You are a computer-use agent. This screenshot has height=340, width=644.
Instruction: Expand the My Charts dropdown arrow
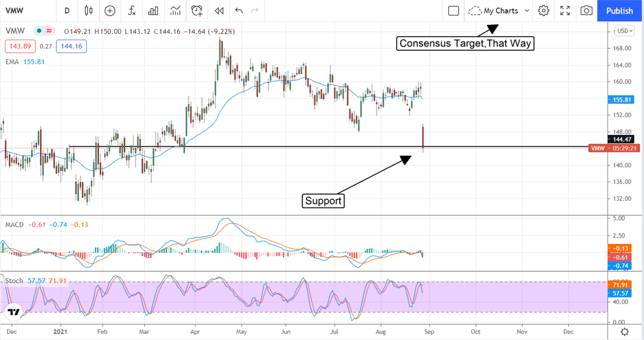[x=526, y=11]
